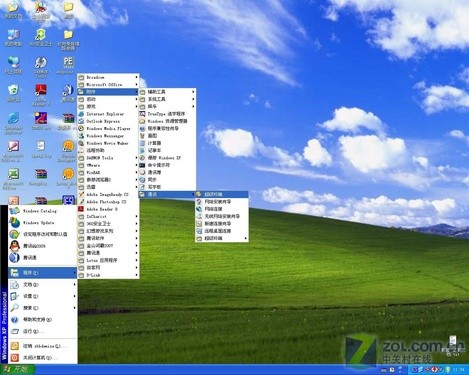Launch TrueType 造字程序 entry
Viewport: 469px width, 375px height.
tap(167, 114)
